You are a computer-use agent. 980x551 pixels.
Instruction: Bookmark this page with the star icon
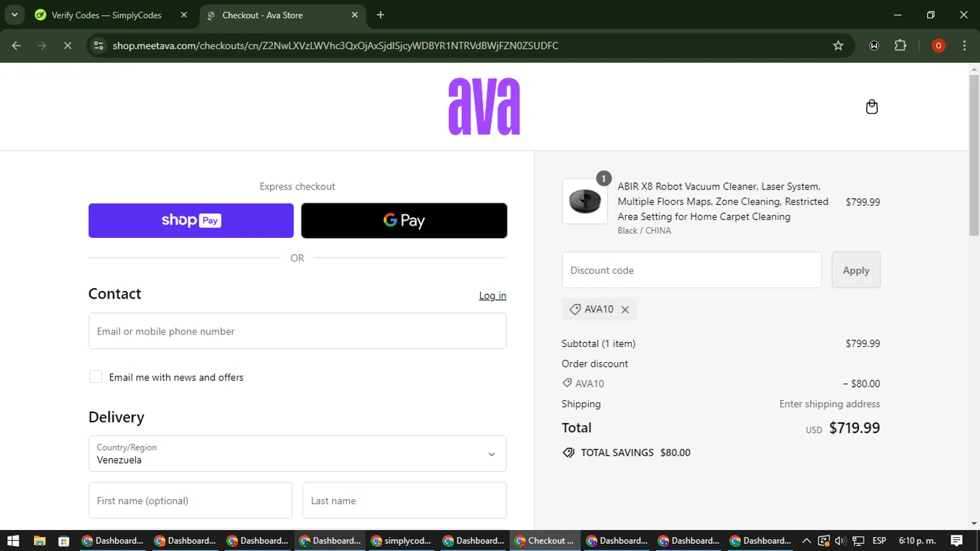(838, 45)
